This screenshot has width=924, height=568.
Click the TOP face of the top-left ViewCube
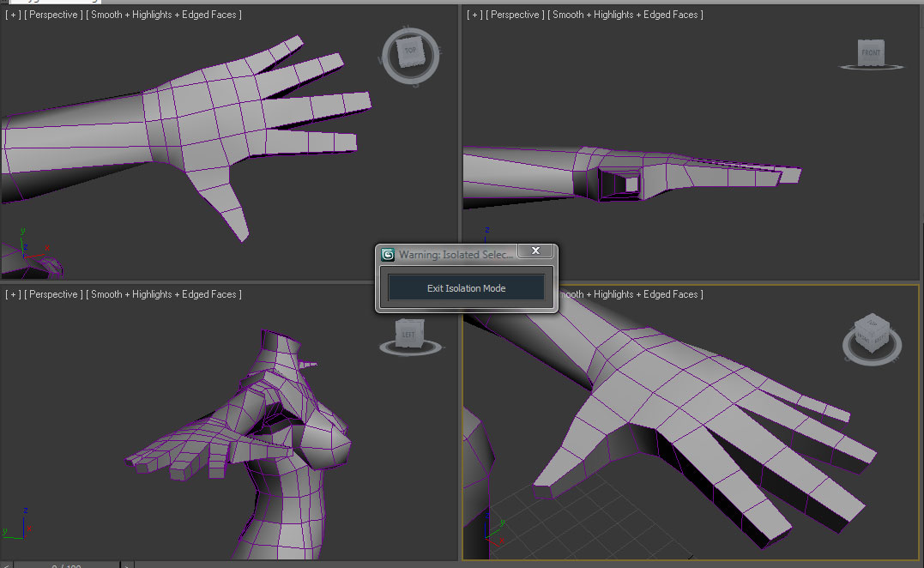click(410, 51)
